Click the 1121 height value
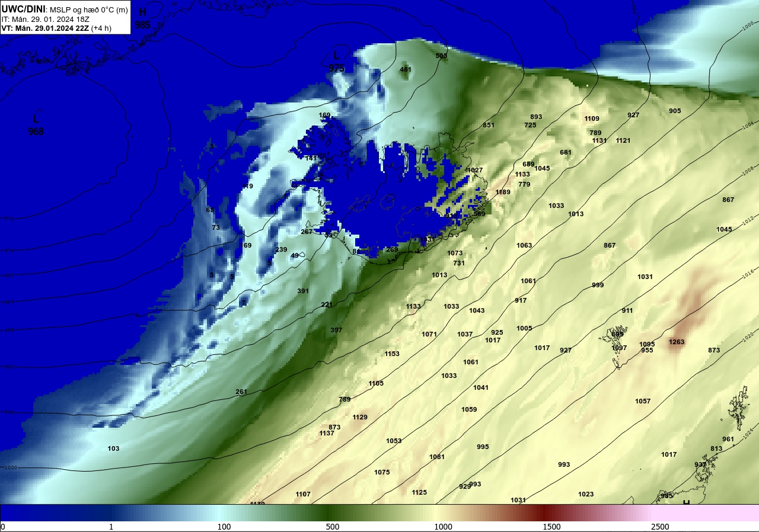The height and width of the screenshot is (532, 759). [x=623, y=140]
